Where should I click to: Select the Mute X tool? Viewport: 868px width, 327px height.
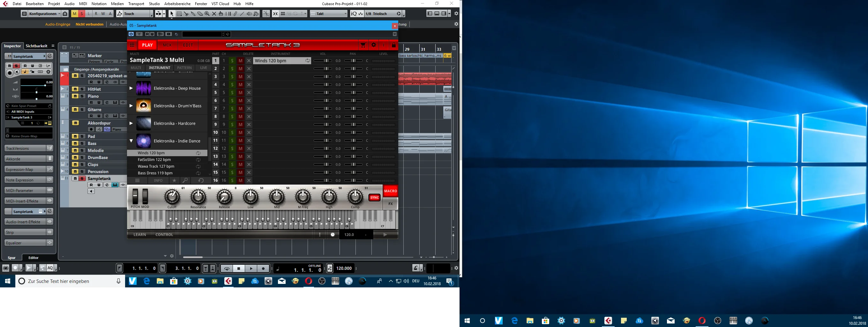click(x=214, y=14)
